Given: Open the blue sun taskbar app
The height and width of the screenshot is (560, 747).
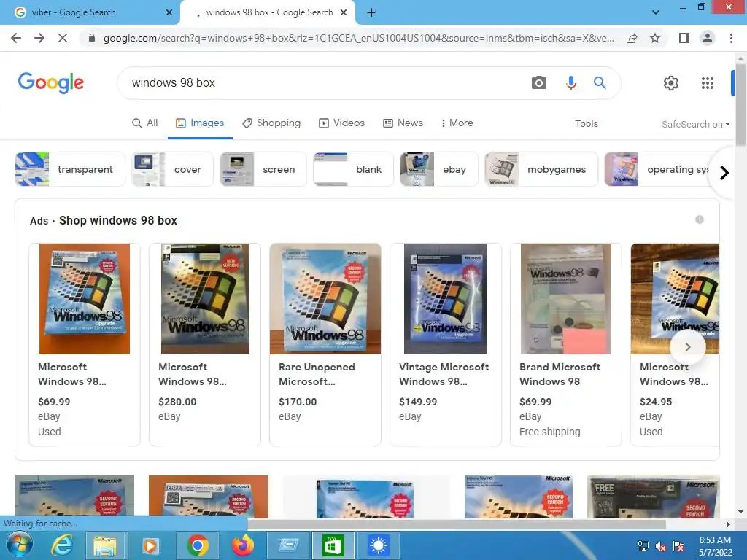Looking at the screenshot, I should pyautogui.click(x=379, y=545).
